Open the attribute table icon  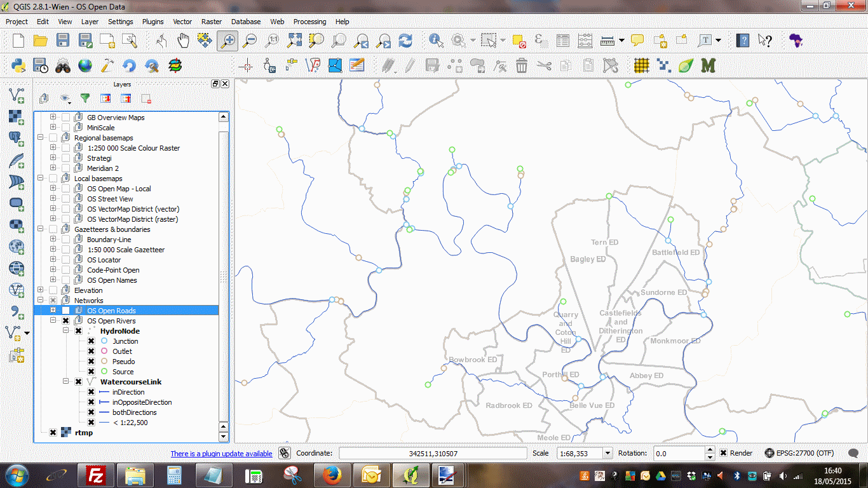click(x=563, y=41)
